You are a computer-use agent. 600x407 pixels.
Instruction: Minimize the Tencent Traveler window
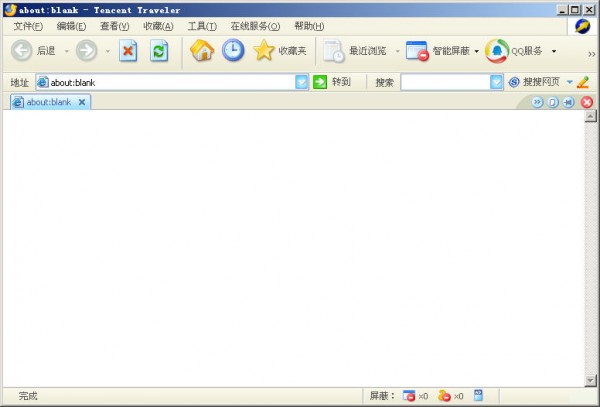point(562,10)
